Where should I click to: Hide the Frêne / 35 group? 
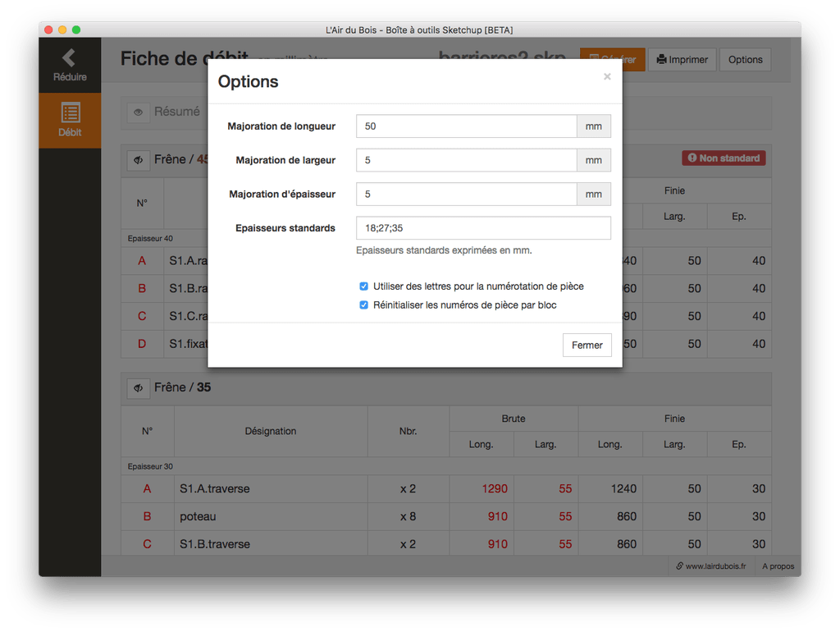[x=138, y=387]
